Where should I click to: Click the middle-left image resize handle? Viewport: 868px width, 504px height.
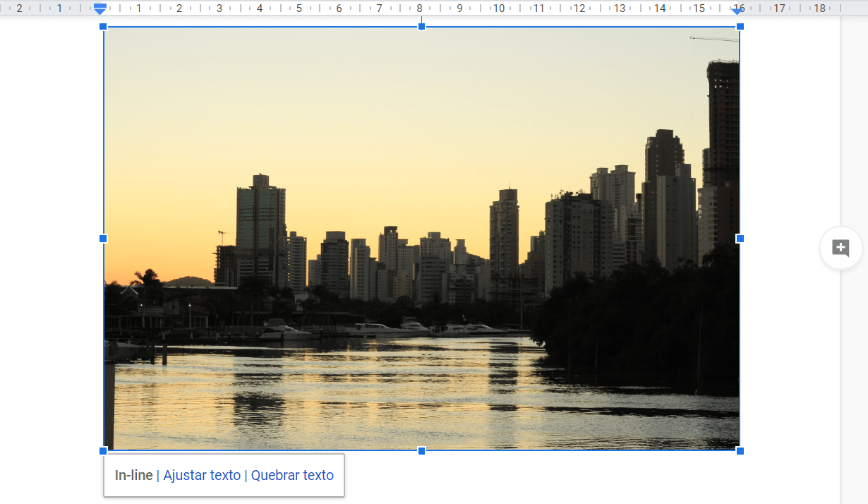[103, 239]
